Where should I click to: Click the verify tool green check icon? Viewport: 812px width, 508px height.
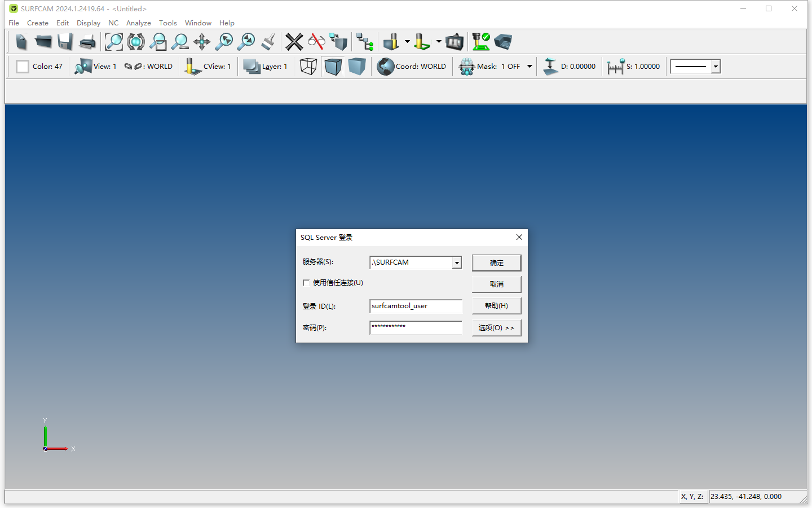[481, 42]
